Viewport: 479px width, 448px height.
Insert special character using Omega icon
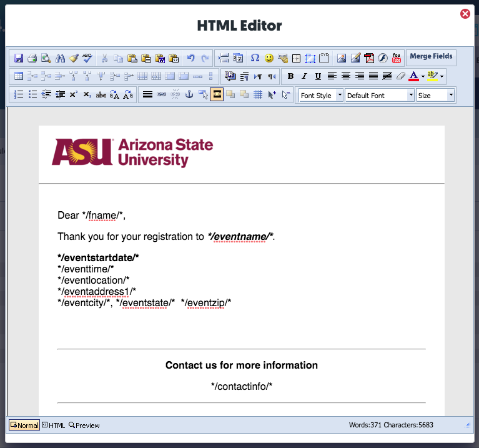tap(255, 58)
